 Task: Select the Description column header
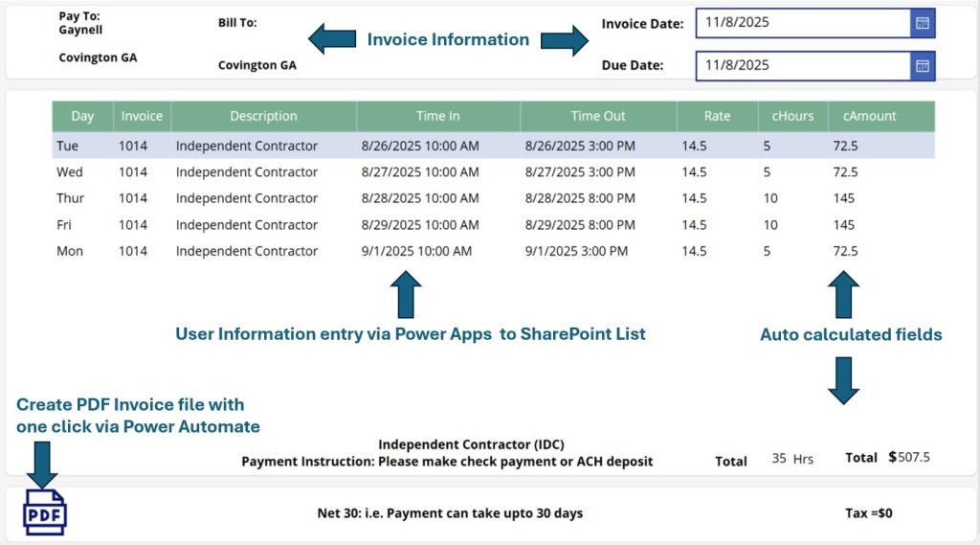(x=264, y=117)
